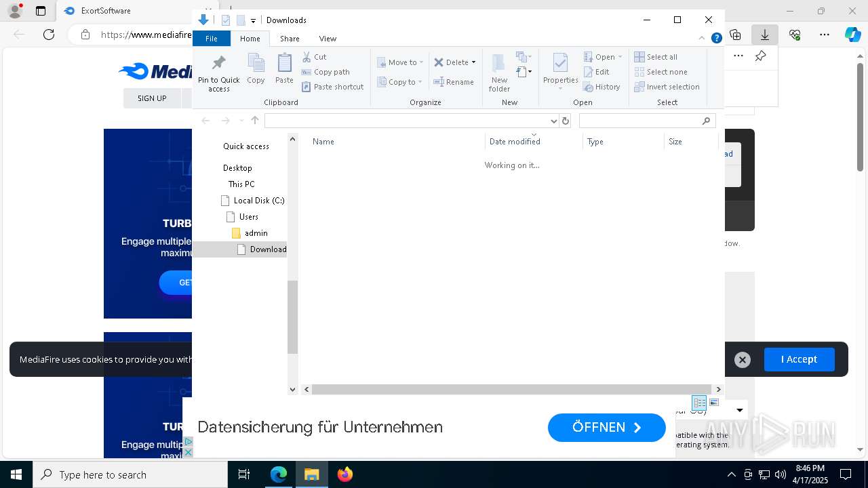Open Edge tab actions menu icon
The image size is (868, 488).
(41, 11)
